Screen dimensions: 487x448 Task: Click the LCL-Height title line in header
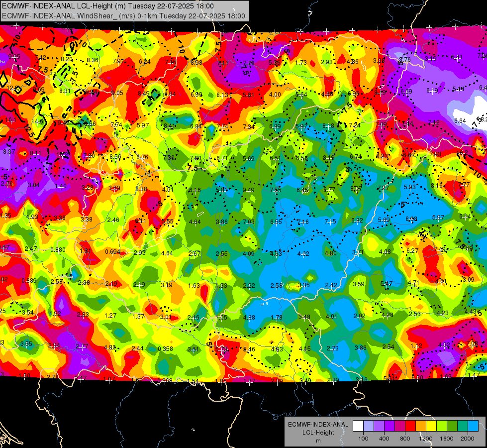(x=108, y=6)
